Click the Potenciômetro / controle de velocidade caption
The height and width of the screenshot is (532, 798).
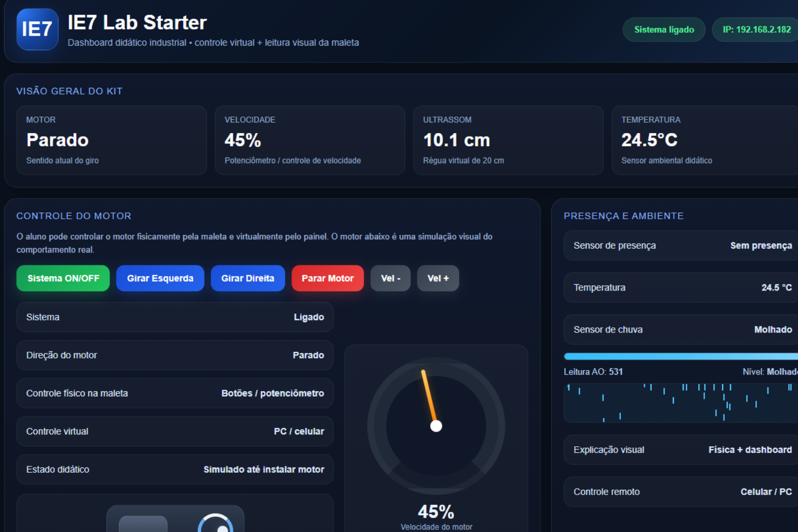(x=292, y=161)
